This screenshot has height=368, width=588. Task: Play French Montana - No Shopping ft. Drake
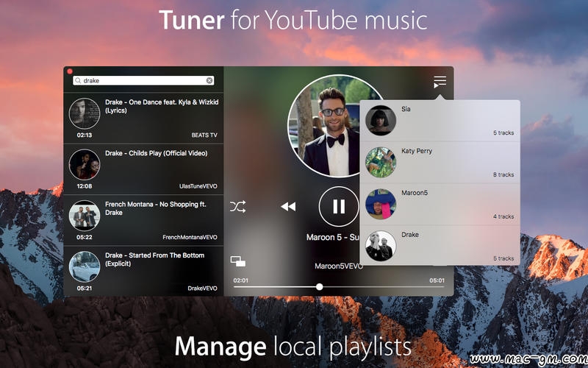[143, 220]
